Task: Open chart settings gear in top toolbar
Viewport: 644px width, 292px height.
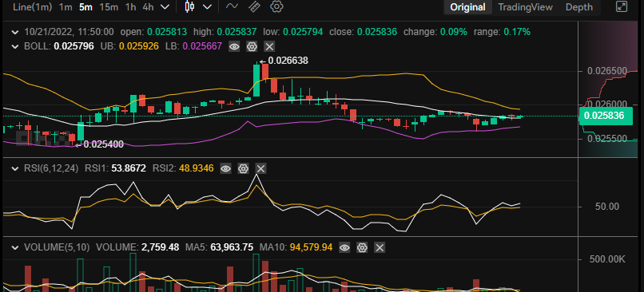Action: point(277,6)
